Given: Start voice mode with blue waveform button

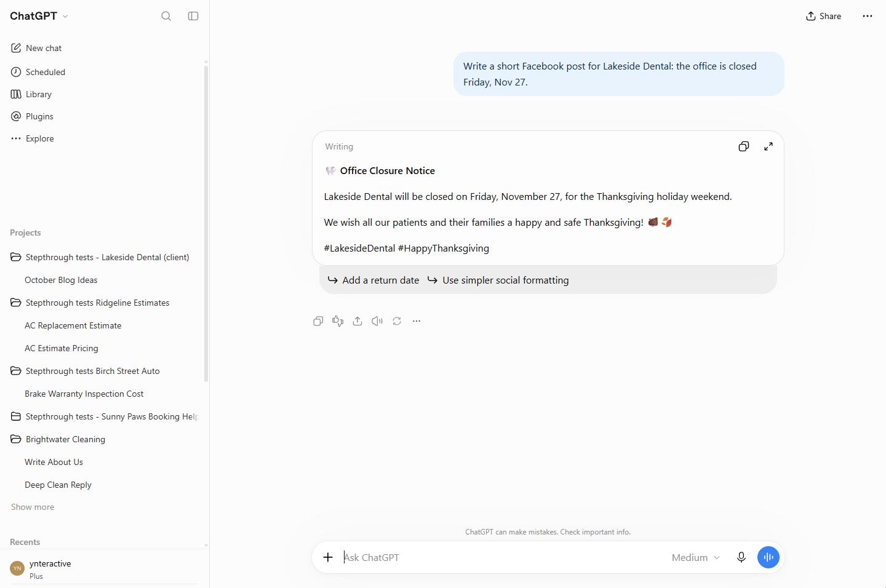Looking at the screenshot, I should [768, 557].
